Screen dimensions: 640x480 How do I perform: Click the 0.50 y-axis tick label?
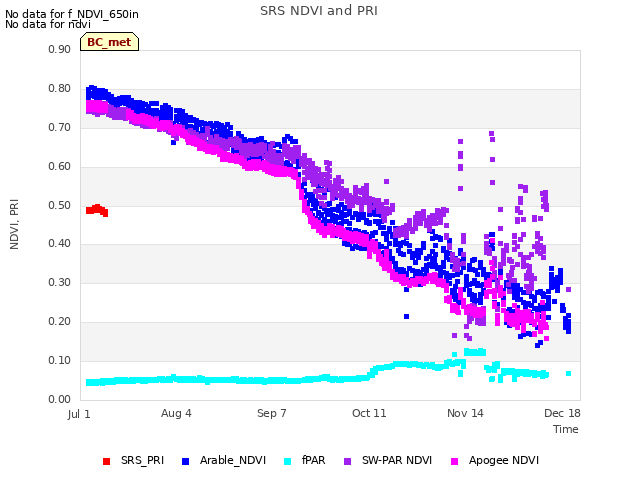tap(60, 205)
